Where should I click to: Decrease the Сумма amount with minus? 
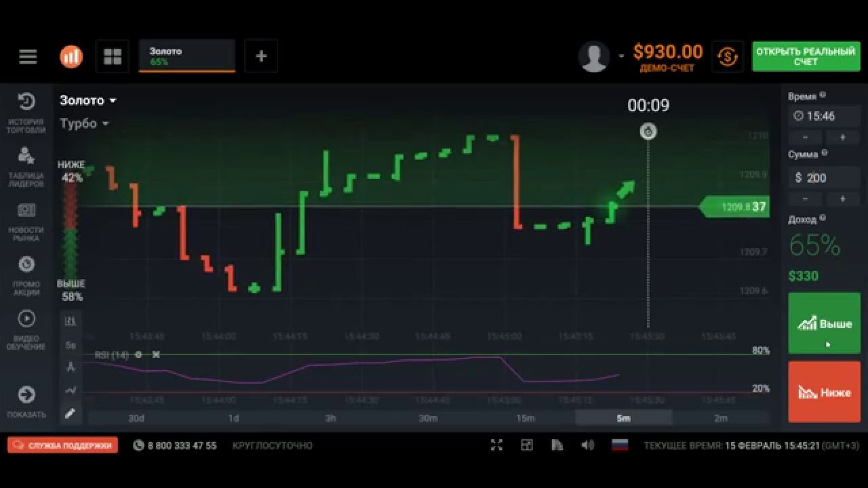tap(806, 199)
